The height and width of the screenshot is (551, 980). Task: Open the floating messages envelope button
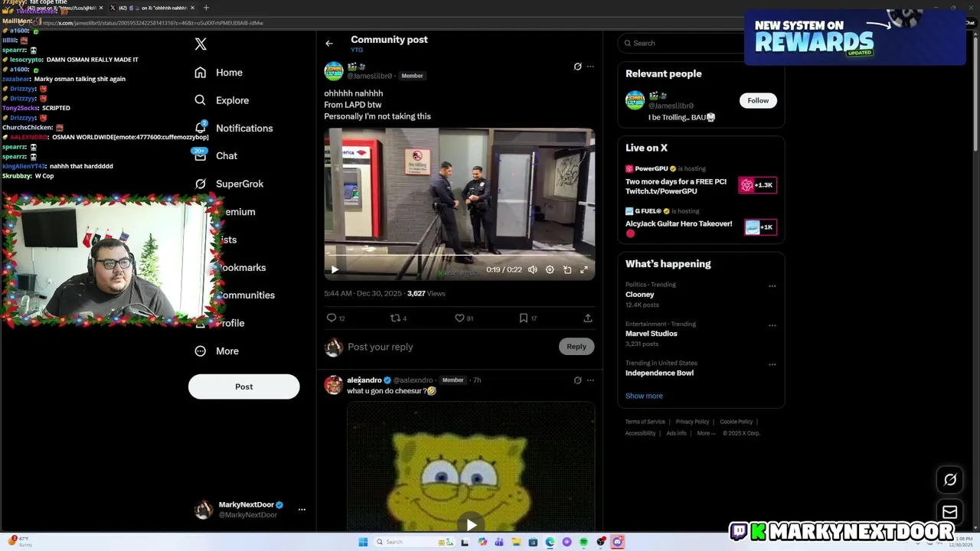(950, 513)
